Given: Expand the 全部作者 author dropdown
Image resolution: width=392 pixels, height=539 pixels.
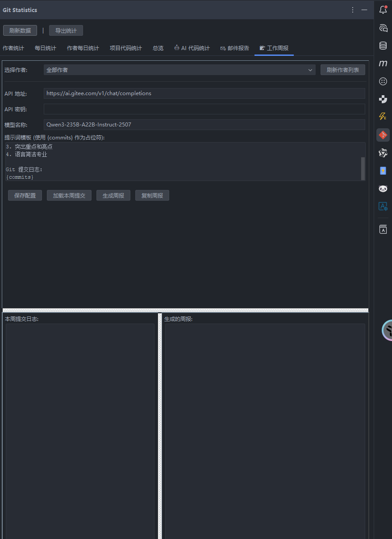Looking at the screenshot, I should coord(180,70).
